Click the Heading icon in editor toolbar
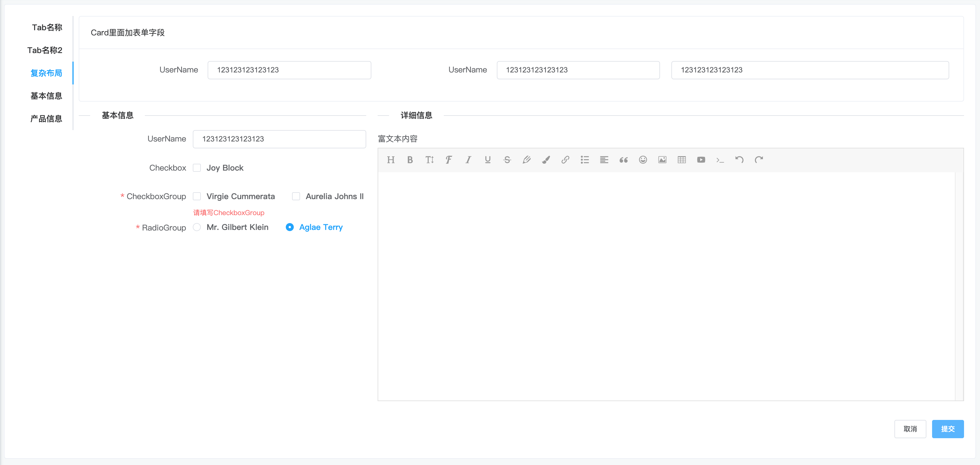 click(x=390, y=160)
